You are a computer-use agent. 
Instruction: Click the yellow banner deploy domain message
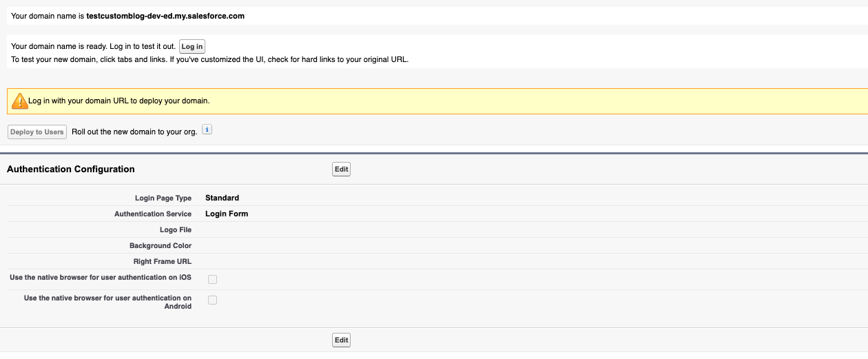click(118, 101)
